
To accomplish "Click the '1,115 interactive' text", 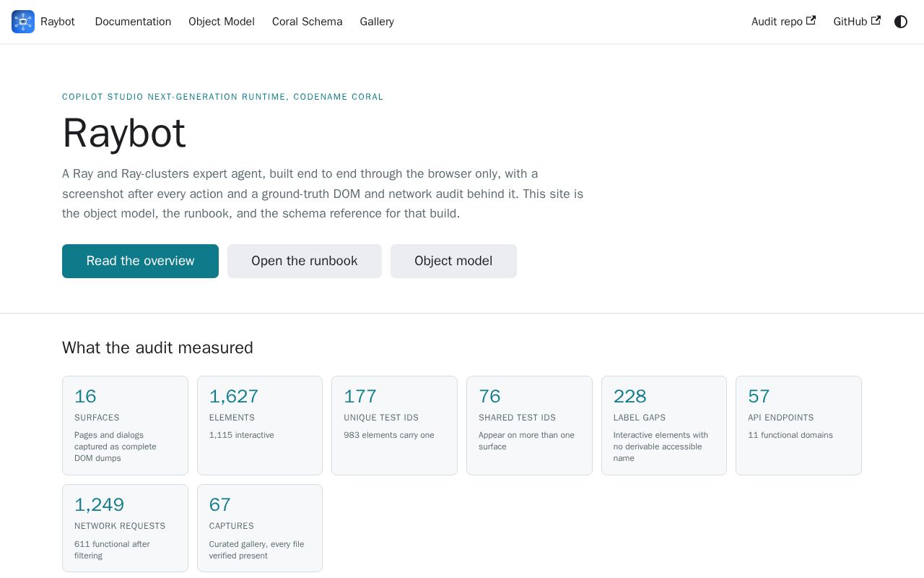I will tap(242, 435).
